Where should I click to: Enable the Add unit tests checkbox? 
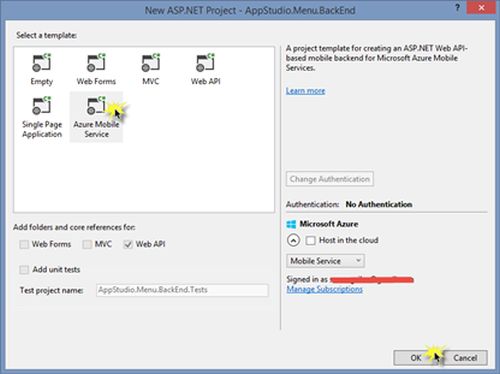[24, 270]
